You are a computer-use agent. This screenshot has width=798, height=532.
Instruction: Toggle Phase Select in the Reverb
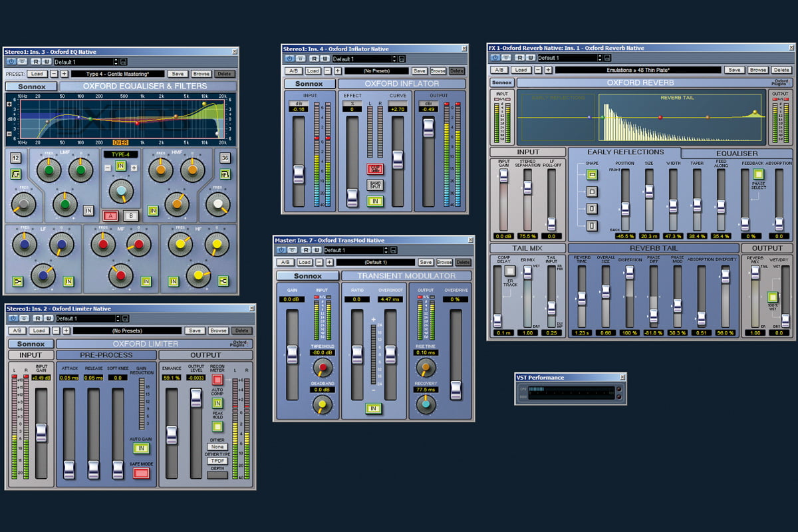758,174
